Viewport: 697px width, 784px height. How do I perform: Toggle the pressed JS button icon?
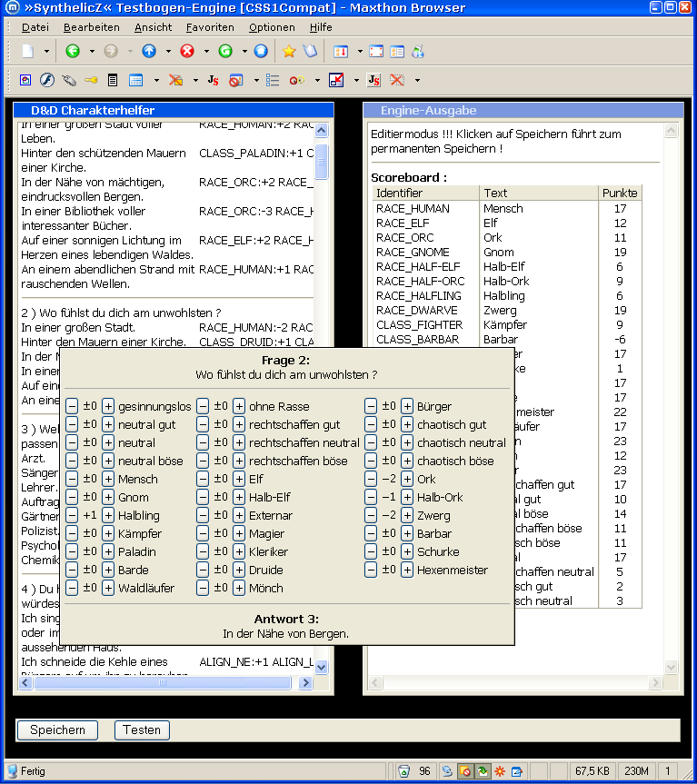(x=374, y=80)
